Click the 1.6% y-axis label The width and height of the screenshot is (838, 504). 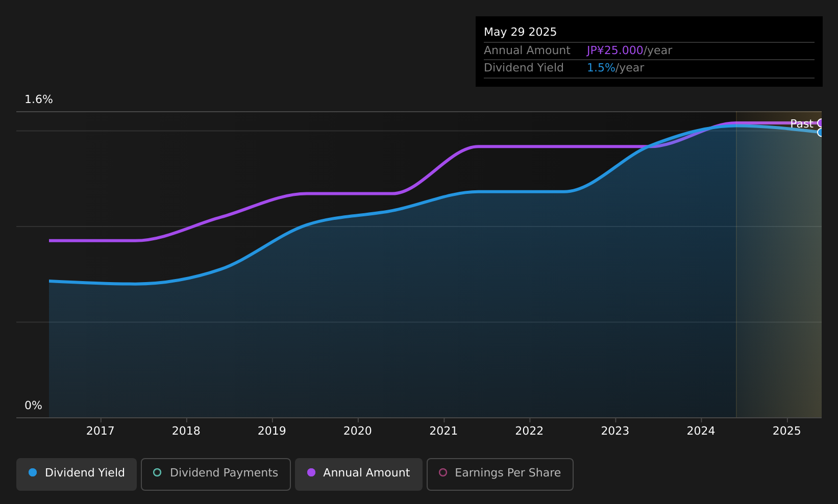pos(39,99)
